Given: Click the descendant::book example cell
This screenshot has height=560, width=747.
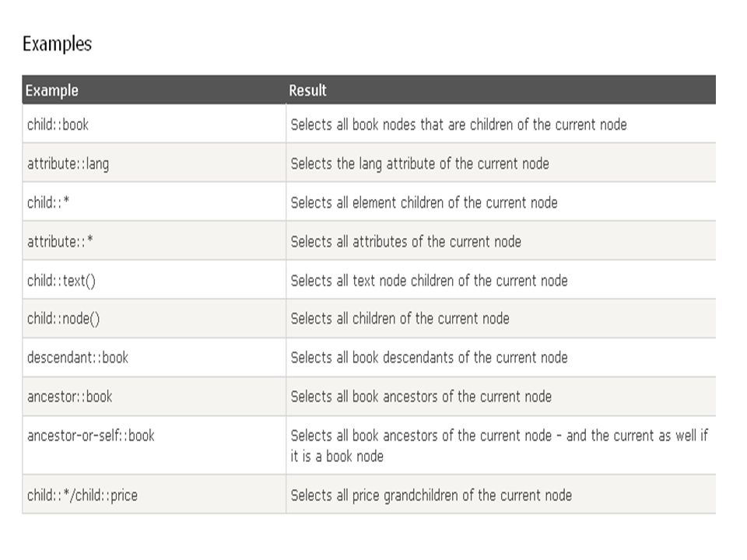Looking at the screenshot, I should point(154,358).
